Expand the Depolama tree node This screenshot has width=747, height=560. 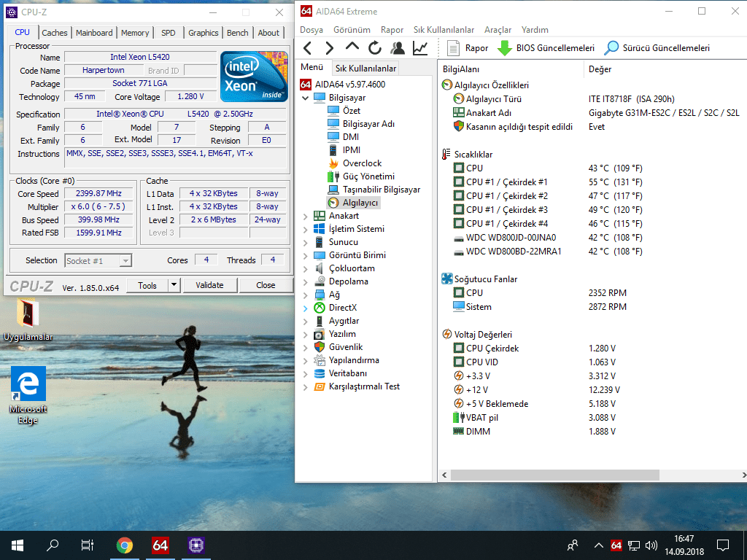[306, 281]
